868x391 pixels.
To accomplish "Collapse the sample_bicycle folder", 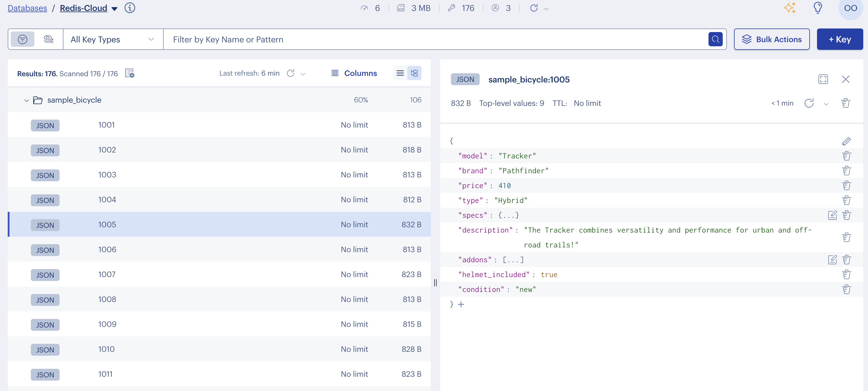I will [x=26, y=100].
